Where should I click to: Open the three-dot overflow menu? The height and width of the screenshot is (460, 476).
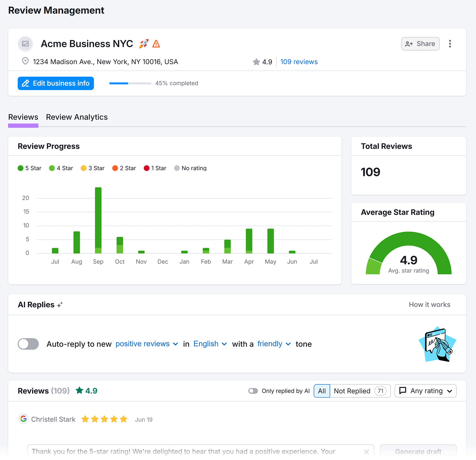click(x=450, y=44)
